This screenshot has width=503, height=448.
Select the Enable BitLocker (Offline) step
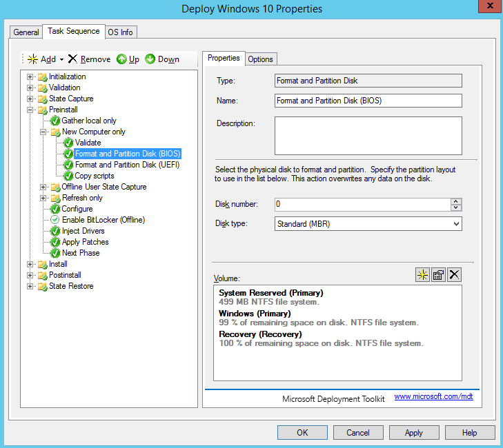103,220
